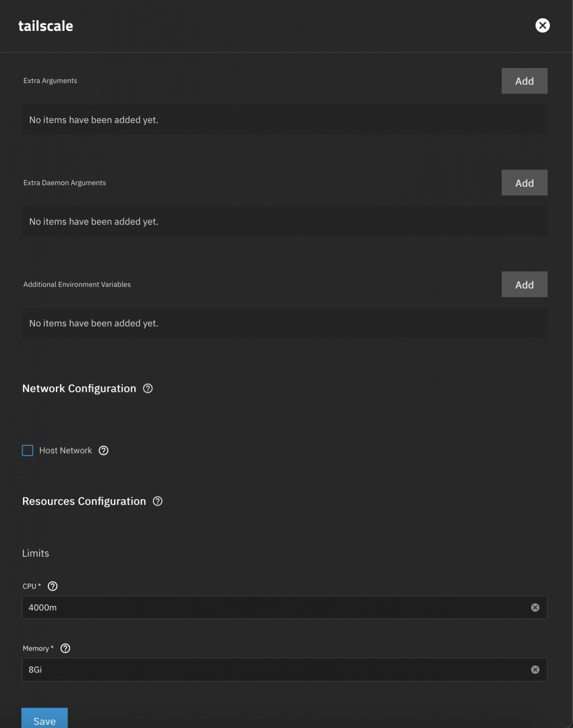Image resolution: width=573 pixels, height=728 pixels.
Task: Show the Host Network help tooltip
Action: coord(103,450)
